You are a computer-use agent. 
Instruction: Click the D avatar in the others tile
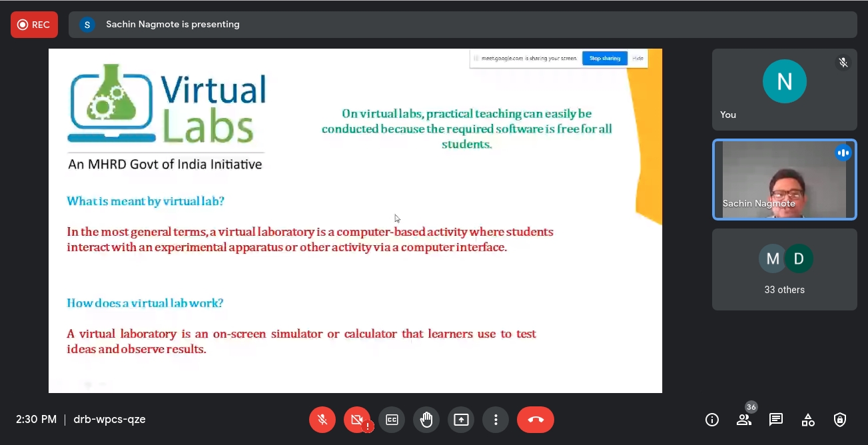tap(799, 258)
